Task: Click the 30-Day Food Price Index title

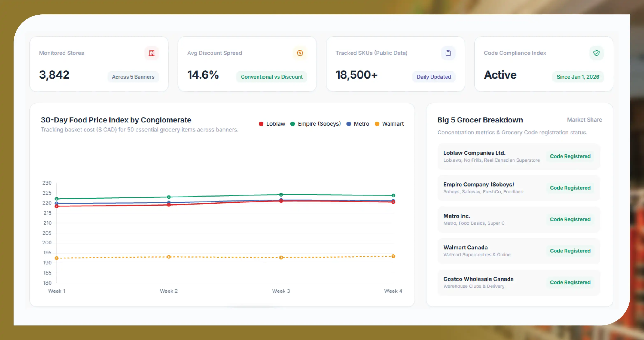Action: pyautogui.click(x=116, y=120)
